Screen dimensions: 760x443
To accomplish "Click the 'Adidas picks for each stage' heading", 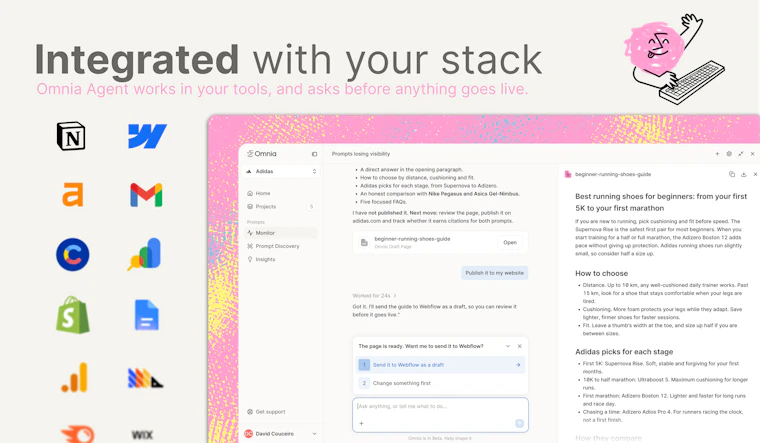I will tap(624, 352).
